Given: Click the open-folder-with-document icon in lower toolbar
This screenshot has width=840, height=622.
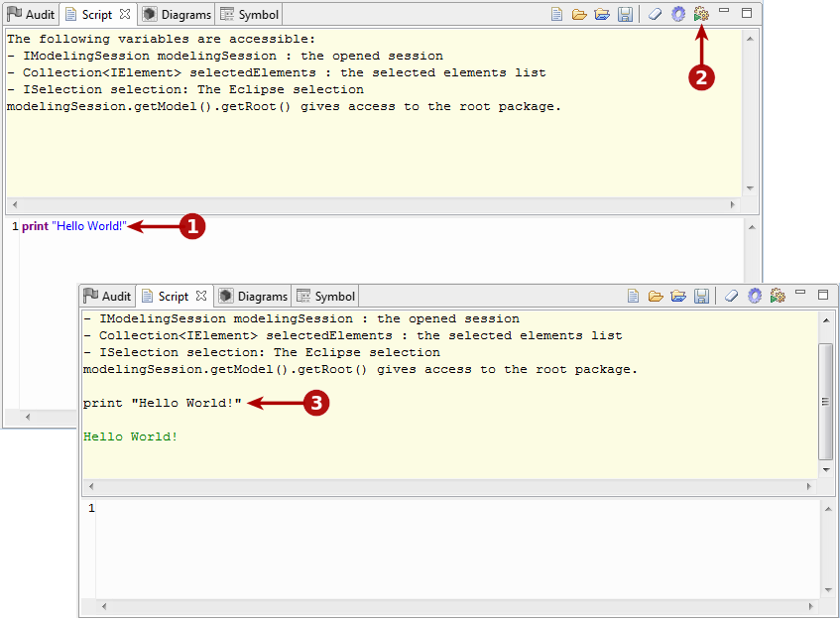Looking at the screenshot, I should coord(678,296).
